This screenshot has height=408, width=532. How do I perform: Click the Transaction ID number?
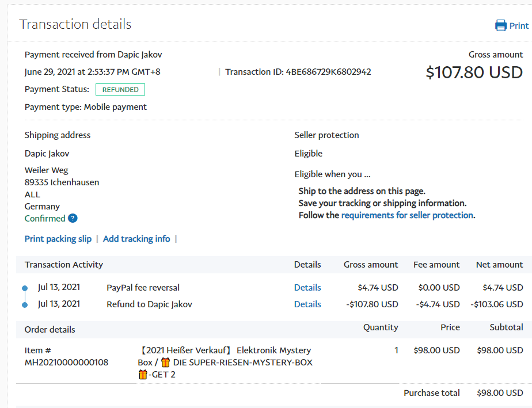[328, 72]
